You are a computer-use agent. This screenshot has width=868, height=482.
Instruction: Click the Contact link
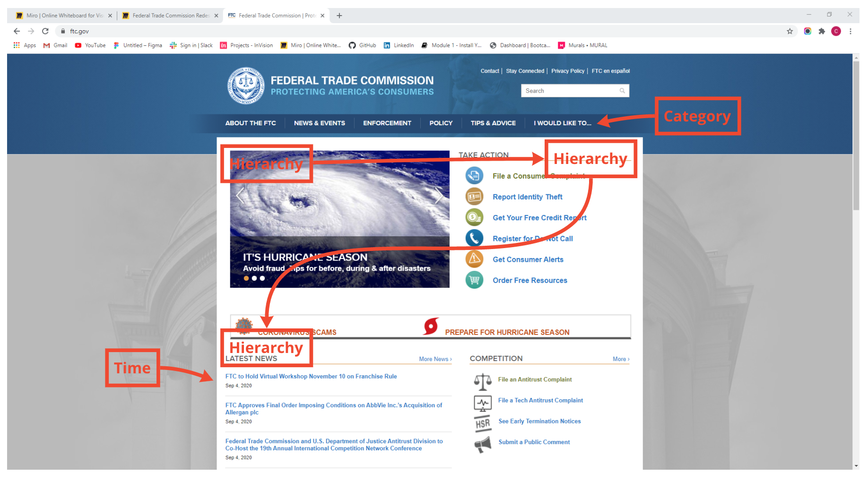pyautogui.click(x=490, y=71)
